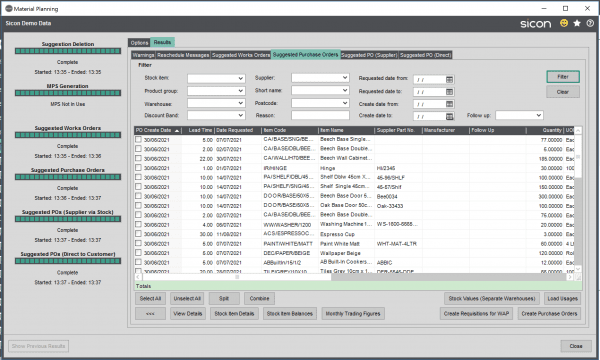The height and width of the screenshot is (360, 600).
Task: Click the MPS Generation progress bar
Action: coord(68,93)
